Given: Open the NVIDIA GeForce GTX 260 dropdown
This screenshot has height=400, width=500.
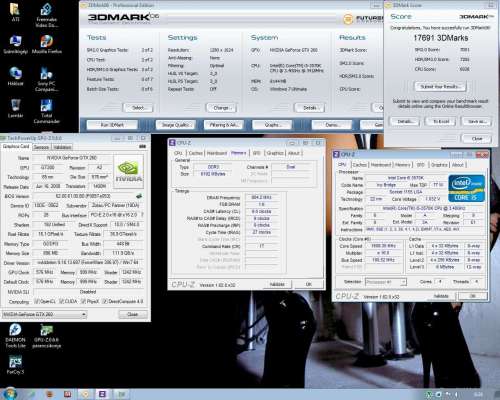Looking at the screenshot, I should (44, 314).
